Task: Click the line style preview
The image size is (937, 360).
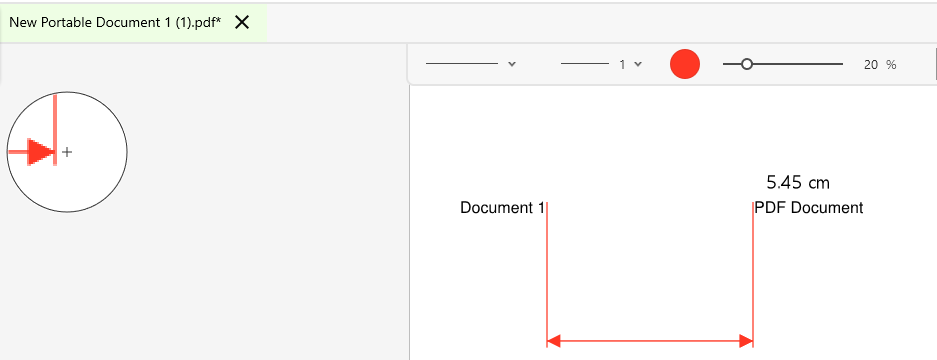Action: [x=461, y=64]
